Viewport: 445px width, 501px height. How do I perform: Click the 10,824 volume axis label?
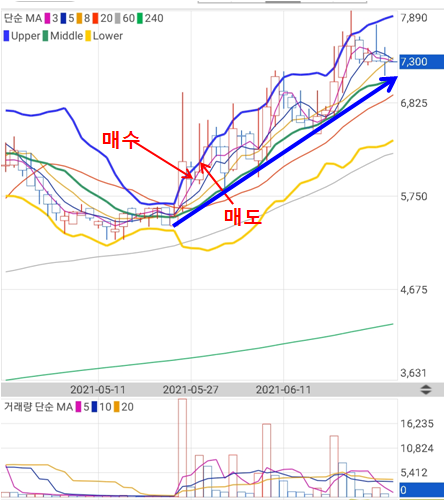coord(417,448)
